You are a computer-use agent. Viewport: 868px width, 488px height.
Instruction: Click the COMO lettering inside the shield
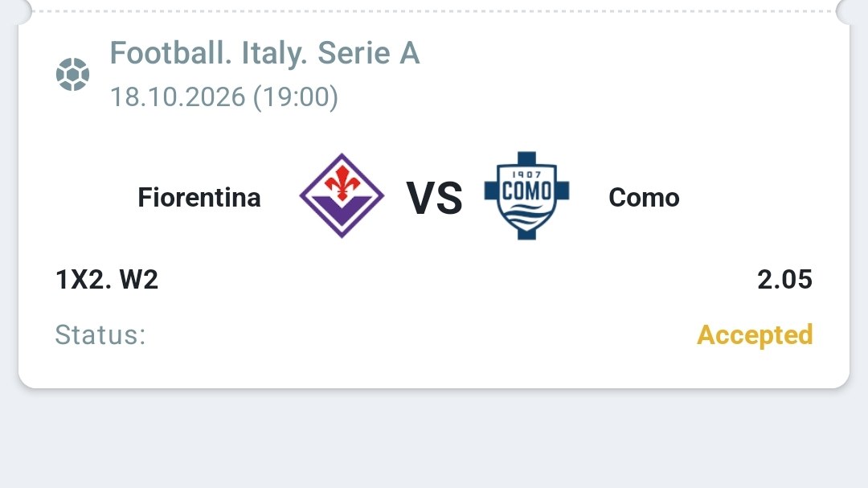[526, 191]
